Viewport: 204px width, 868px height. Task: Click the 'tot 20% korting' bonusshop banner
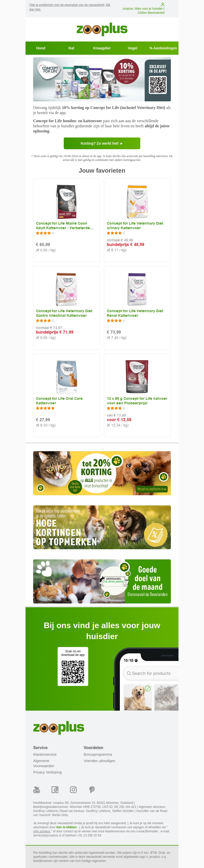coord(102,473)
